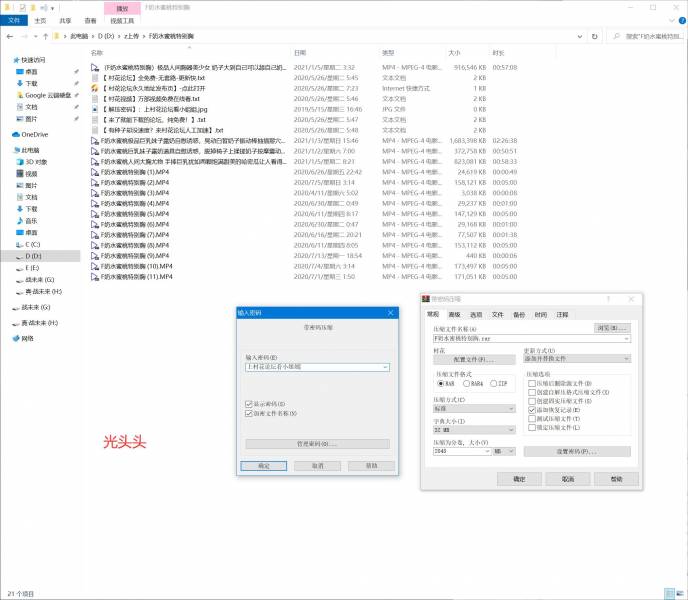The width and height of the screenshot is (688, 600).
Task: Sort files by the 大小 column header
Action: 453,53
